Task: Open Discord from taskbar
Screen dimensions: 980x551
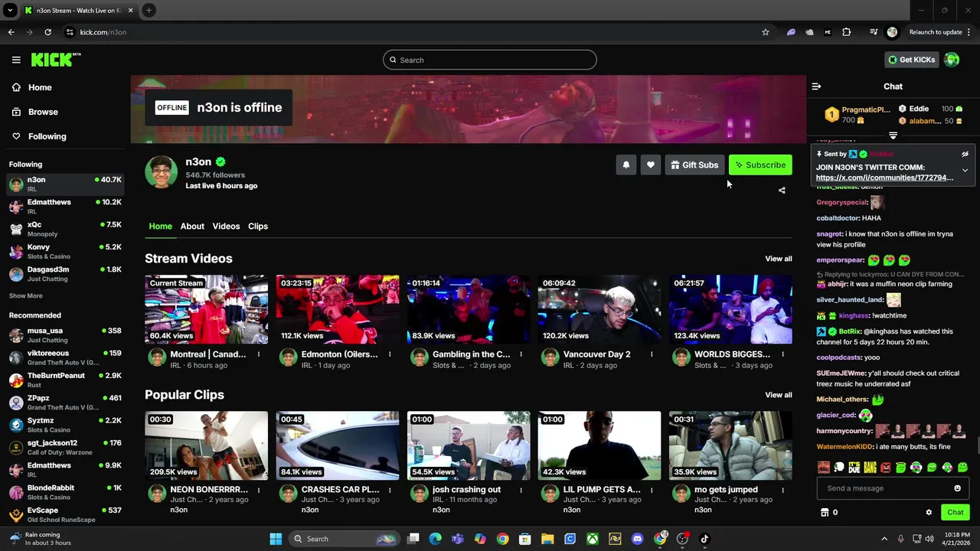Action: point(637,539)
